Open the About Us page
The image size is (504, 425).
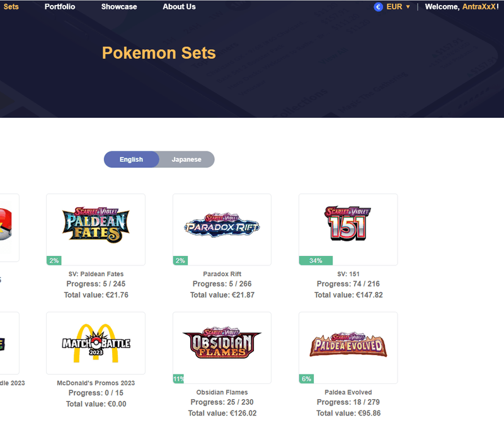tap(179, 7)
